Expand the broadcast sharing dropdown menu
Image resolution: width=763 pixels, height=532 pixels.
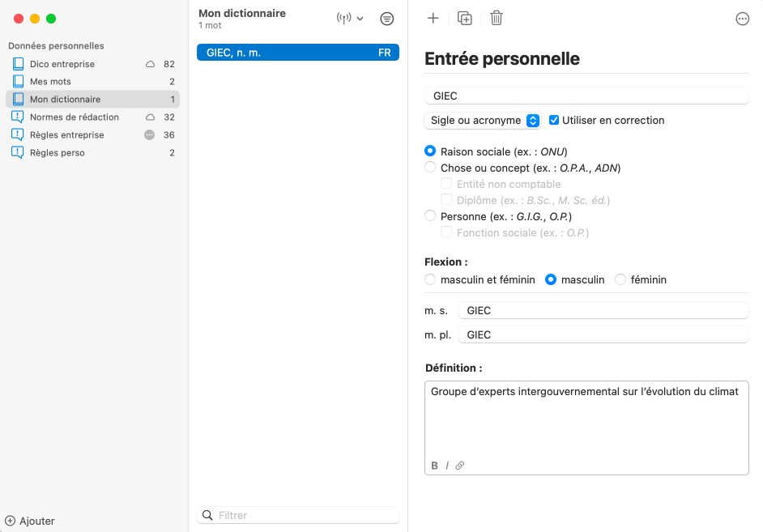point(350,19)
